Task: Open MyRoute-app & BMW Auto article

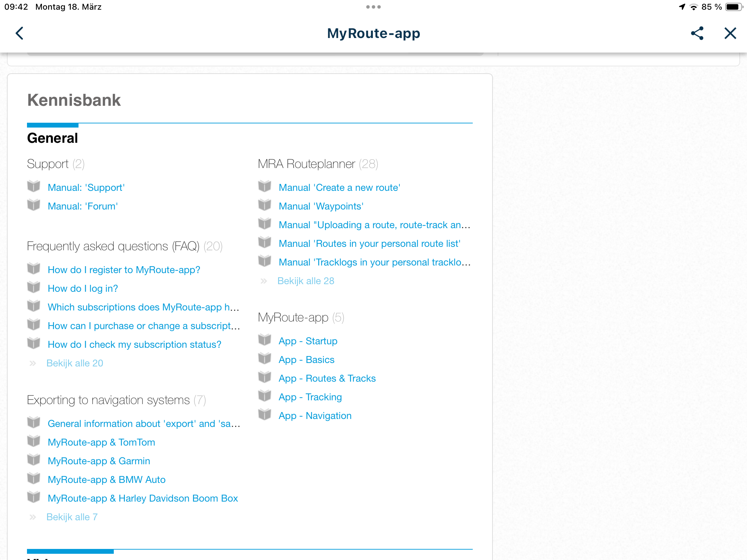Action: (107, 479)
